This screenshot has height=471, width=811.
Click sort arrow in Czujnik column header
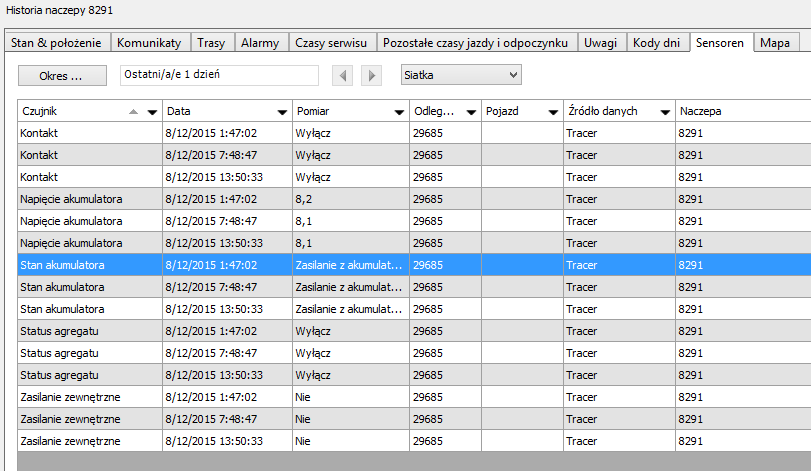coord(134,112)
